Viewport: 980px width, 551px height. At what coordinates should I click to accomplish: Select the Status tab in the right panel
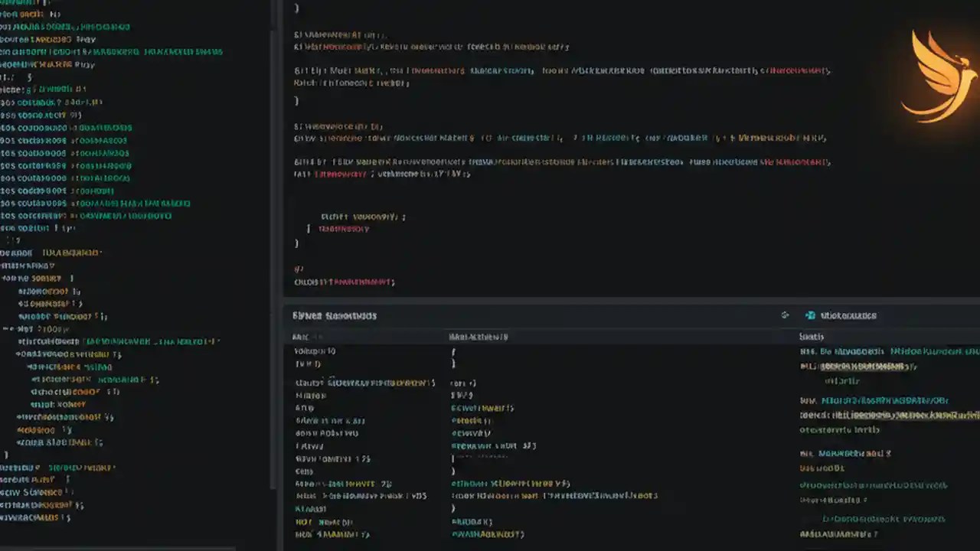tap(812, 337)
